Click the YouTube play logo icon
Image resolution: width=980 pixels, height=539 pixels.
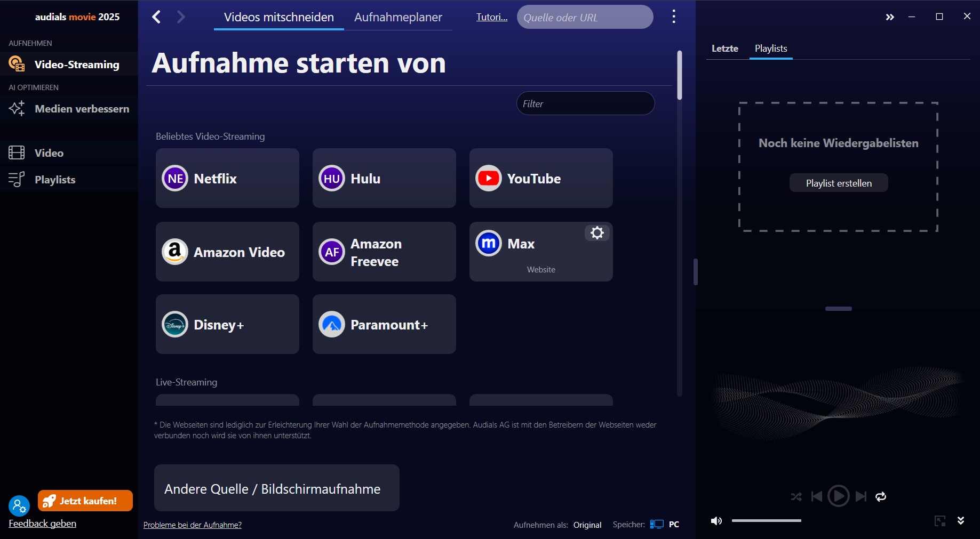point(489,178)
